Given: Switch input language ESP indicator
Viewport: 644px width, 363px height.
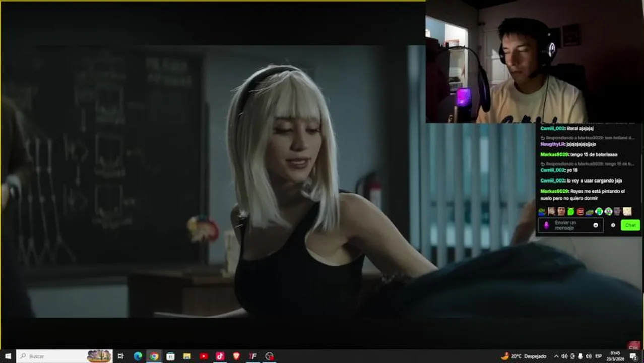Looking at the screenshot, I should point(598,356).
